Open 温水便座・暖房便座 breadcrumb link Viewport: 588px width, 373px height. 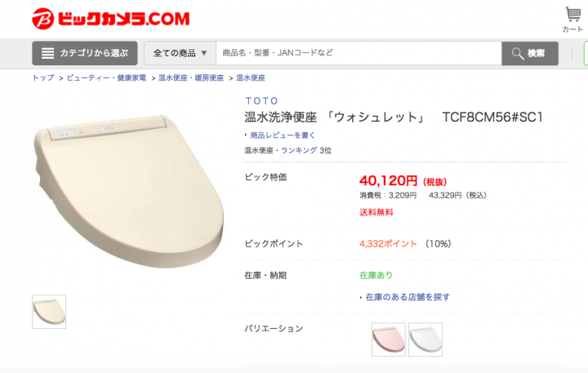pos(191,78)
